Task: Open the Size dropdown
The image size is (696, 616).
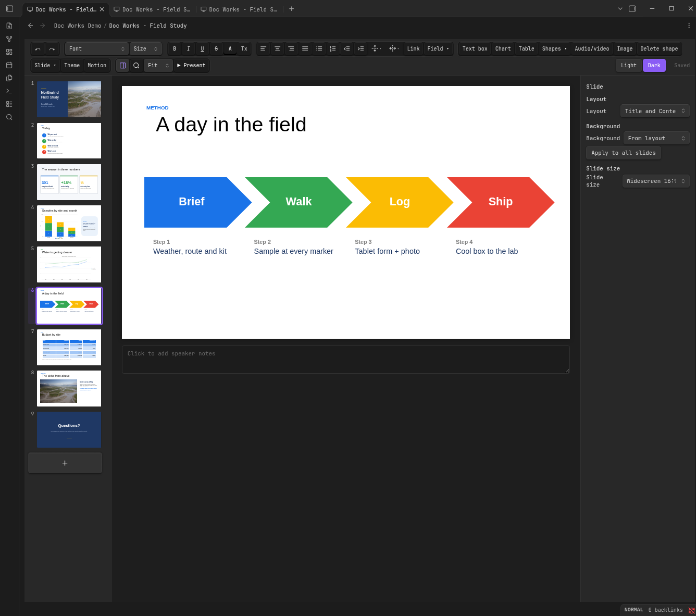Action: pos(146,49)
